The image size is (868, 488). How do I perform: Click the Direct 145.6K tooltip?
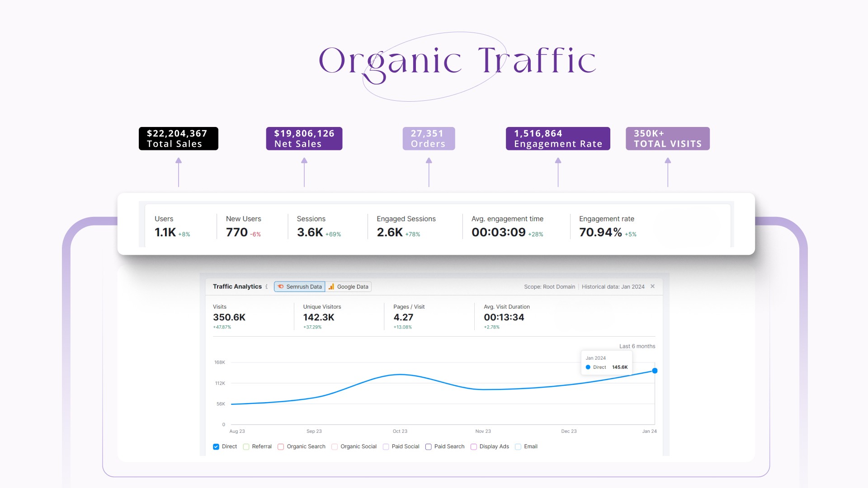606,362
